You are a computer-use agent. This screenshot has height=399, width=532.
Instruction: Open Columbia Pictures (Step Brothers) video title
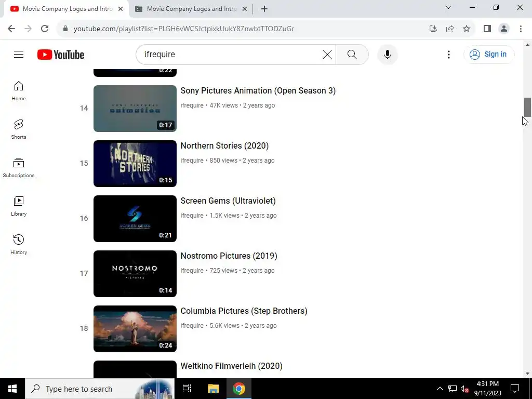244,311
